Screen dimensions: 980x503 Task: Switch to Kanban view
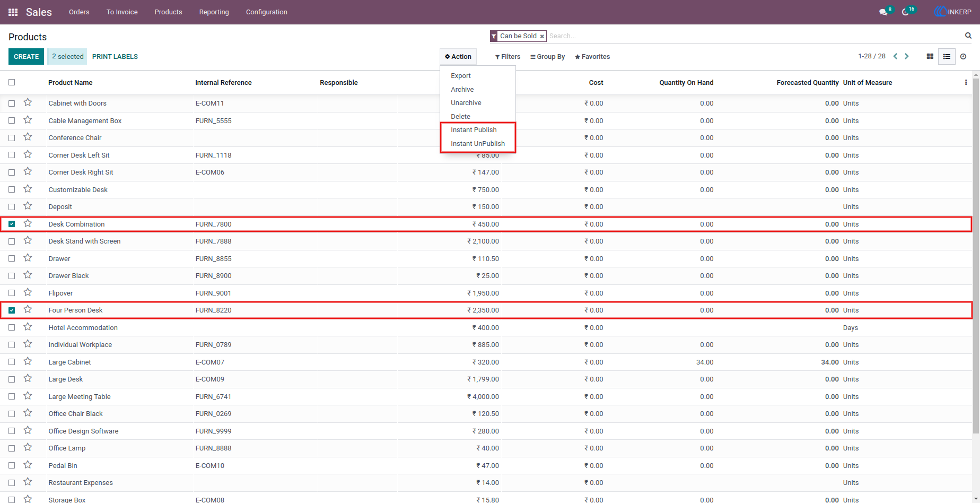(x=930, y=56)
